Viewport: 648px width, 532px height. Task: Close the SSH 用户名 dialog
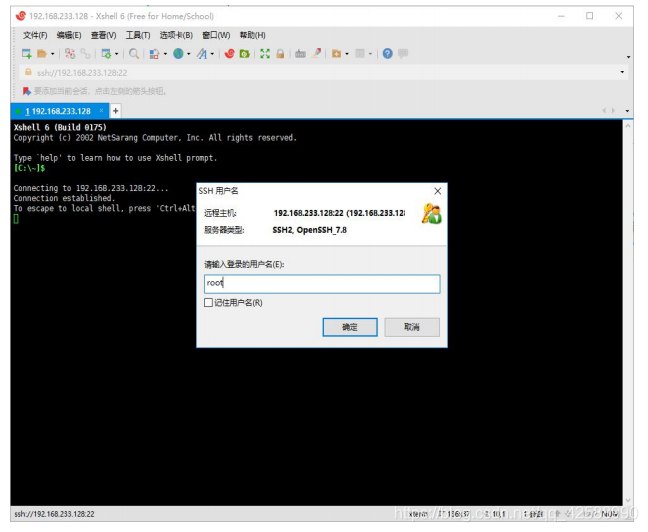[x=438, y=191]
